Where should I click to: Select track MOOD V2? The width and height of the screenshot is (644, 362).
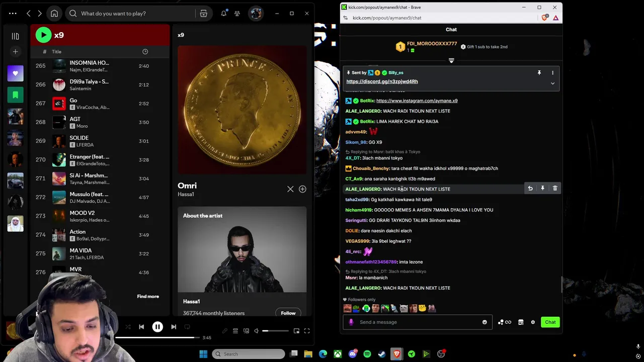coord(100,216)
